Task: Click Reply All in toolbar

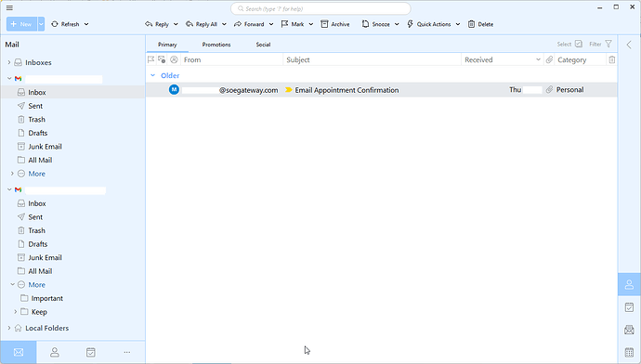Action: pos(202,24)
